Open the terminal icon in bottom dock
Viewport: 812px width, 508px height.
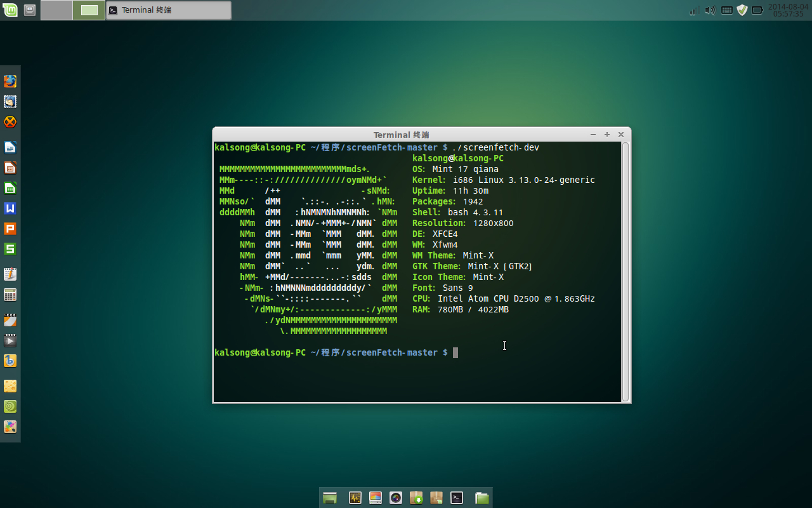pyautogui.click(x=457, y=498)
